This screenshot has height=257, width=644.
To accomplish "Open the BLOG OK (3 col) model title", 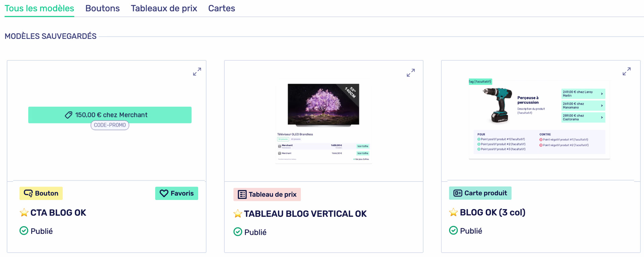I will pyautogui.click(x=492, y=212).
